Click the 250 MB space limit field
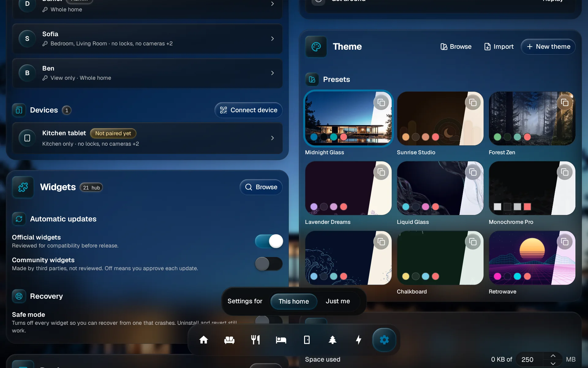Viewport: 588px width, 368px height. coord(530,359)
